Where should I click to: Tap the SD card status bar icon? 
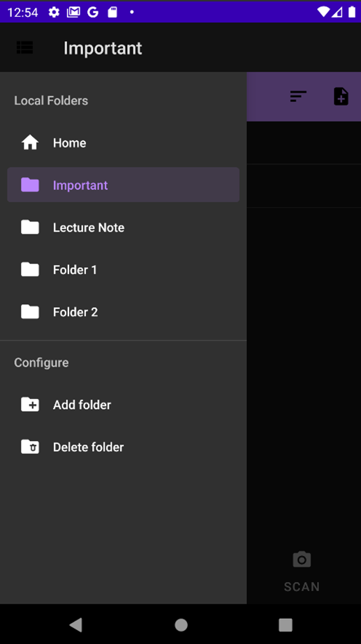[112, 12]
